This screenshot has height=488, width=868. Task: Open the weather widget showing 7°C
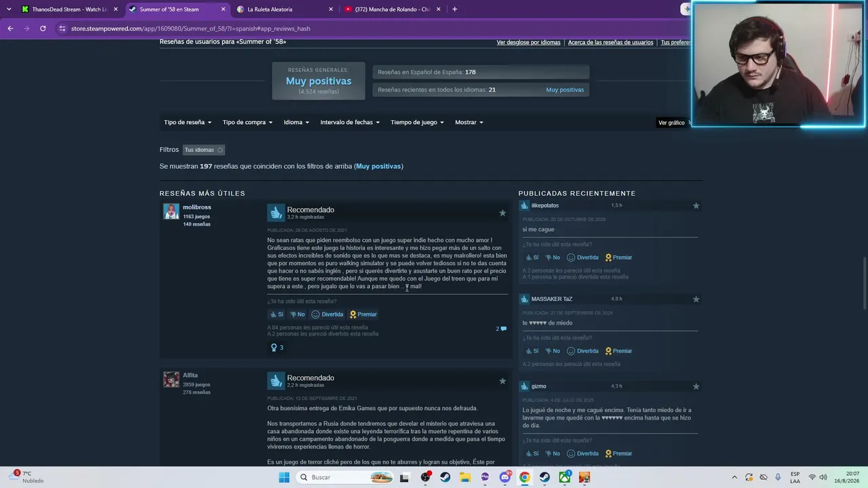click(27, 477)
